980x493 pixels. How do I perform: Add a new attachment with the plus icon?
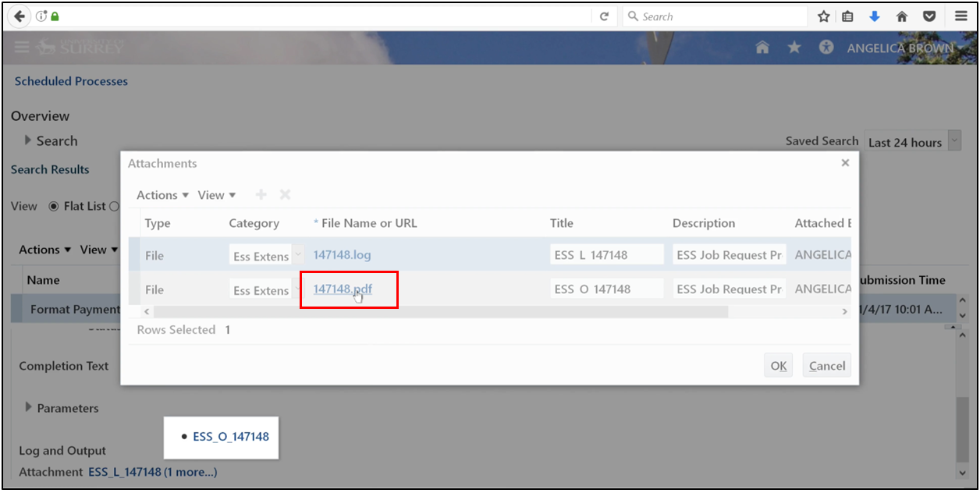click(x=261, y=194)
